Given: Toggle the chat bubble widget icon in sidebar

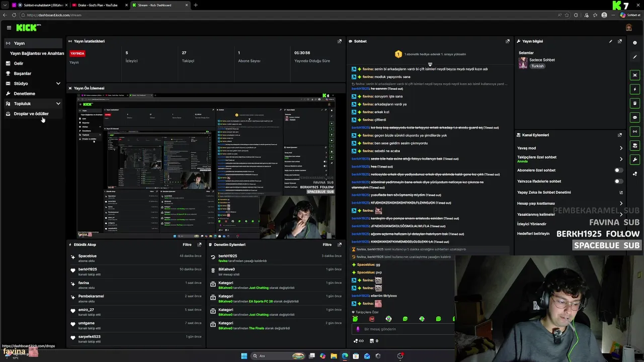Looking at the screenshot, I should click(x=635, y=117).
